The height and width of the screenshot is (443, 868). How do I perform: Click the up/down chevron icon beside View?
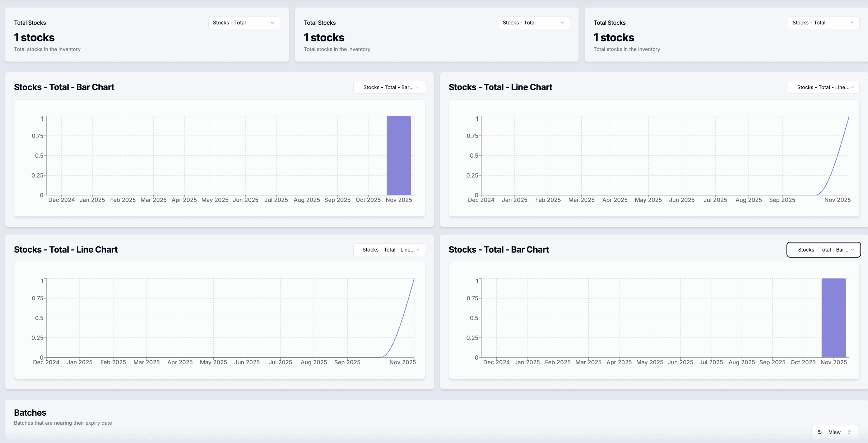point(850,432)
